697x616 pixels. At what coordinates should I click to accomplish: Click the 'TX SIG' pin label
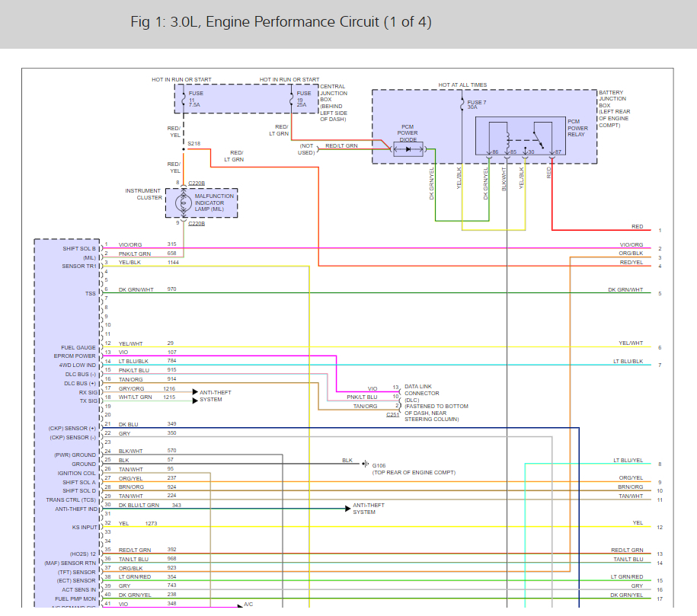88,401
